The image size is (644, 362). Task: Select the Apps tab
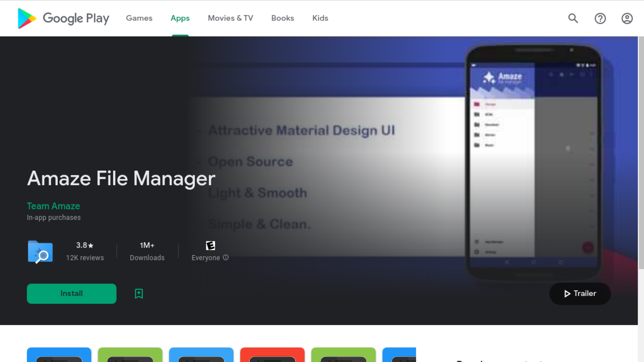click(x=180, y=18)
